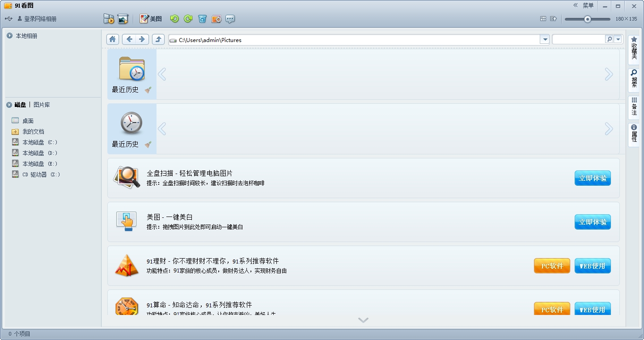Go to the home folder icon

tap(113, 39)
